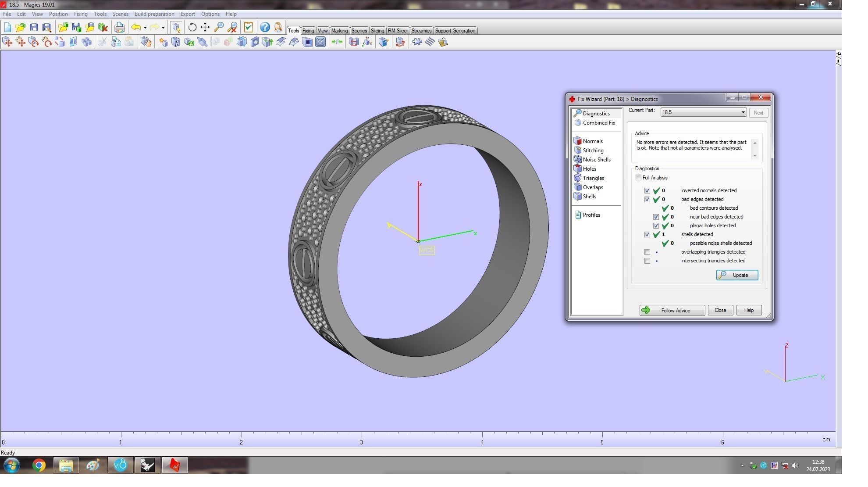Click the Help button in Fix Wizard
The image size is (868, 487).
point(749,310)
